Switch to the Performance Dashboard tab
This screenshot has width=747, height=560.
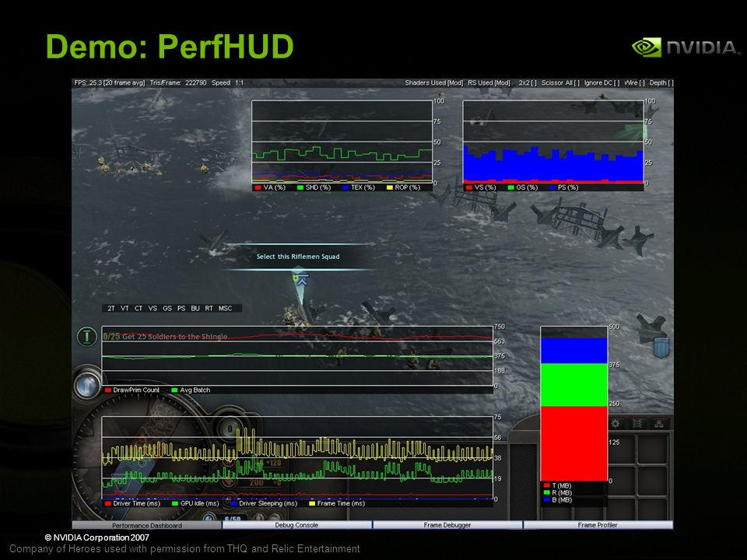click(x=147, y=525)
